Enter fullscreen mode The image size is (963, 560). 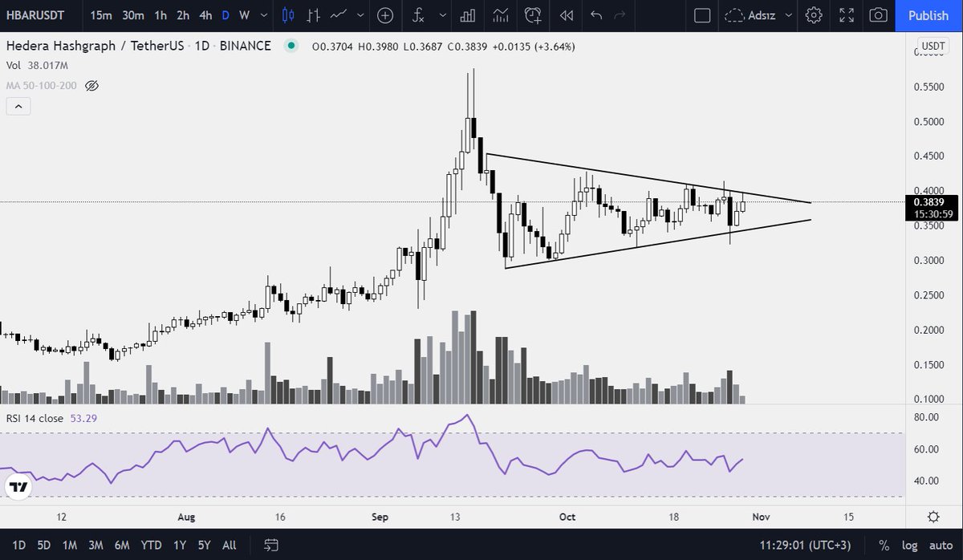846,15
